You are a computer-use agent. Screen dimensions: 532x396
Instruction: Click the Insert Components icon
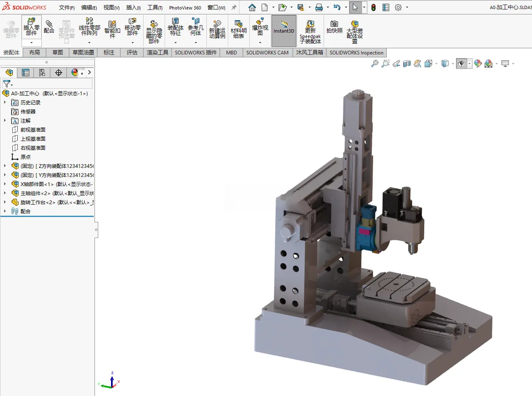(31, 27)
